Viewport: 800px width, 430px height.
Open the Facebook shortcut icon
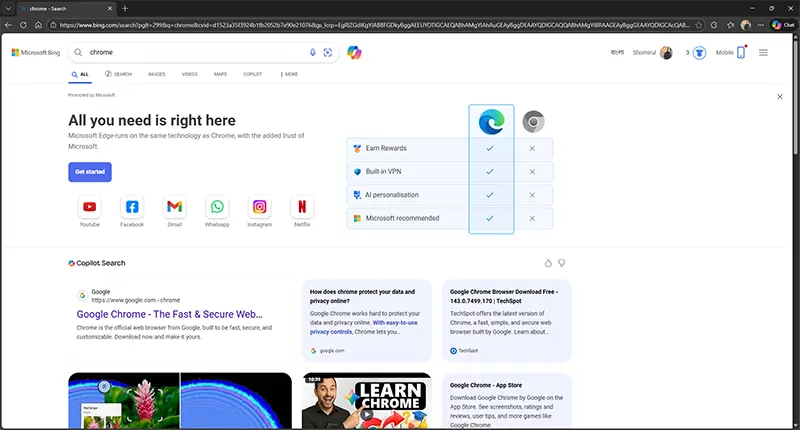[132, 207]
